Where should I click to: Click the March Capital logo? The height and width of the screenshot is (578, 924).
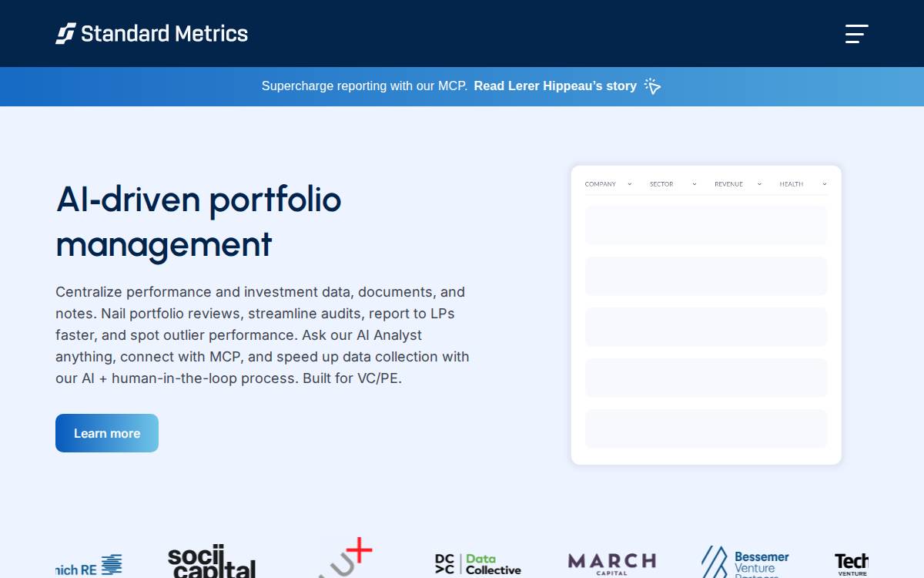point(612,563)
